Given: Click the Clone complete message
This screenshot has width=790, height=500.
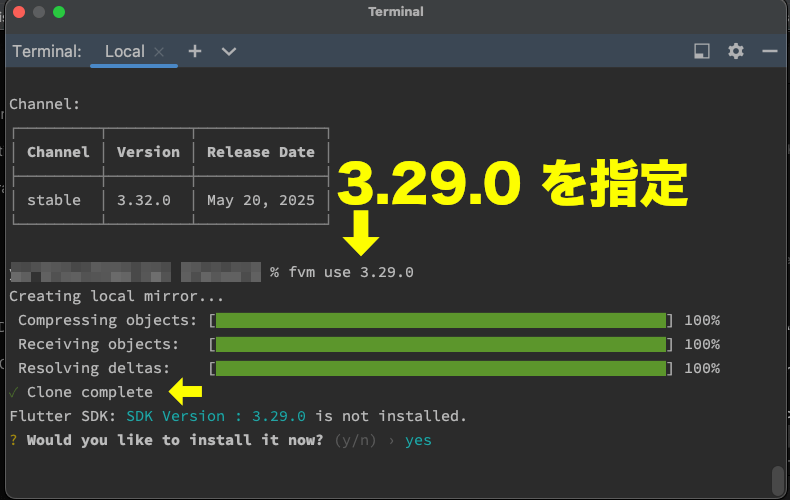Looking at the screenshot, I should (90, 392).
